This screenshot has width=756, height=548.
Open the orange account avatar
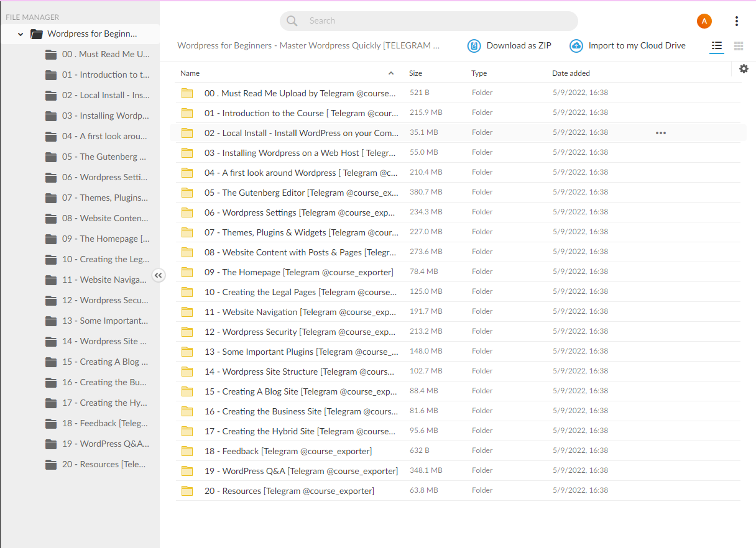tap(704, 21)
